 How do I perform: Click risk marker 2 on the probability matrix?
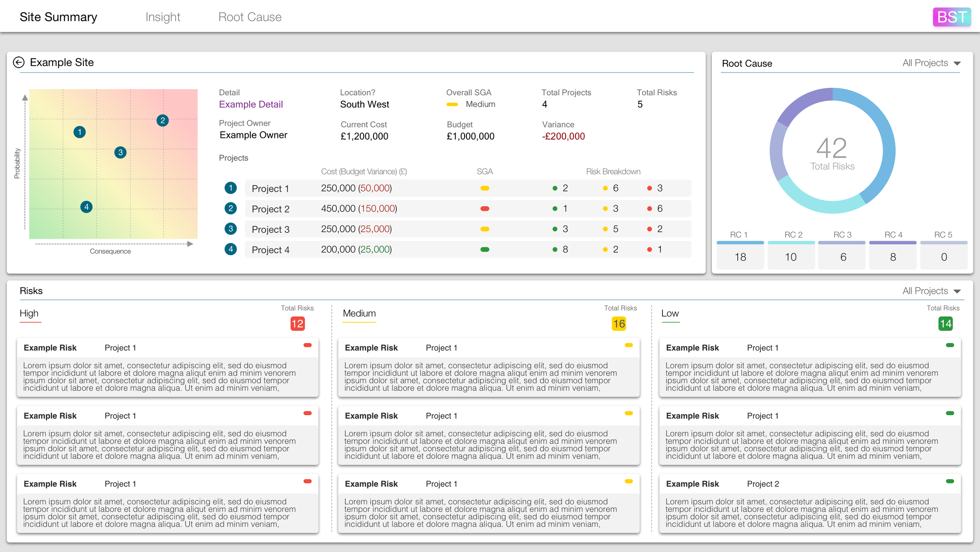point(162,121)
